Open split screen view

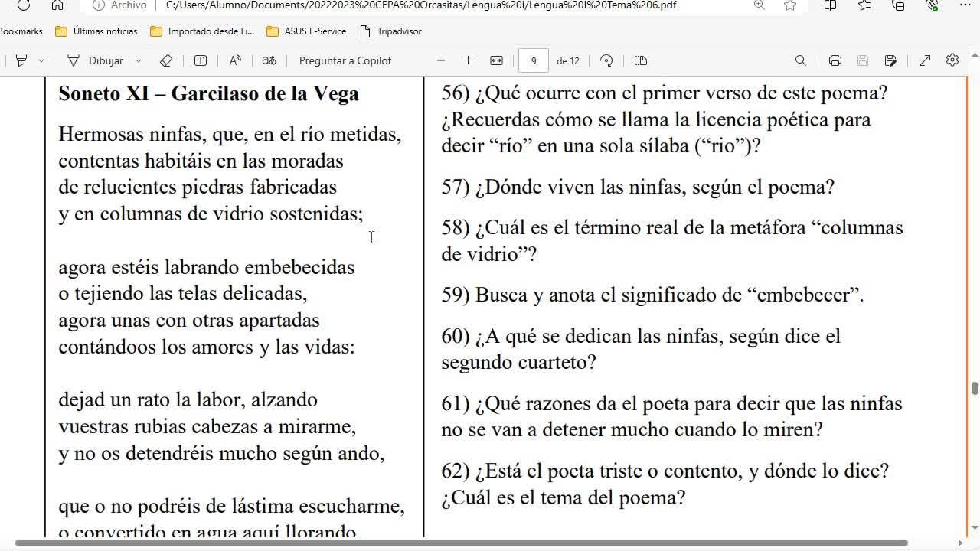[830, 5]
